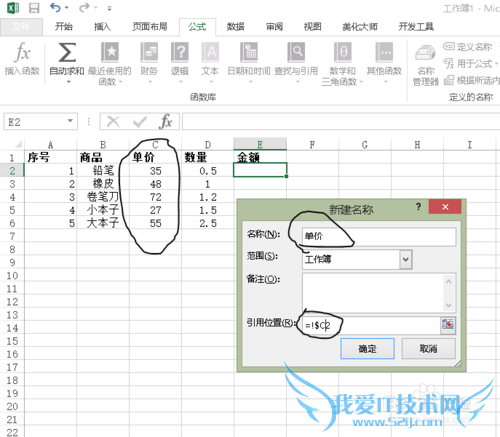500x437 pixels.
Task: Open Recently Used (最近使用的函数) functions
Action: [x=110, y=63]
